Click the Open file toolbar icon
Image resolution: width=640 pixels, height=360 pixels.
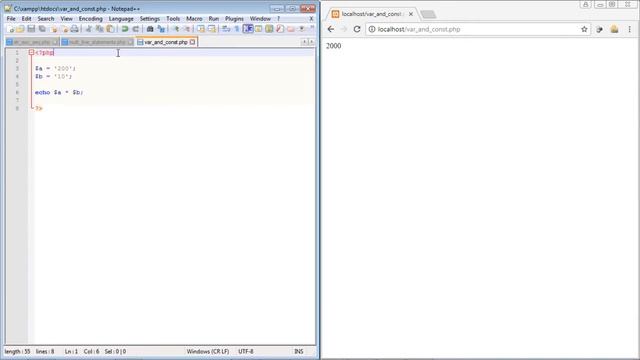(20, 29)
